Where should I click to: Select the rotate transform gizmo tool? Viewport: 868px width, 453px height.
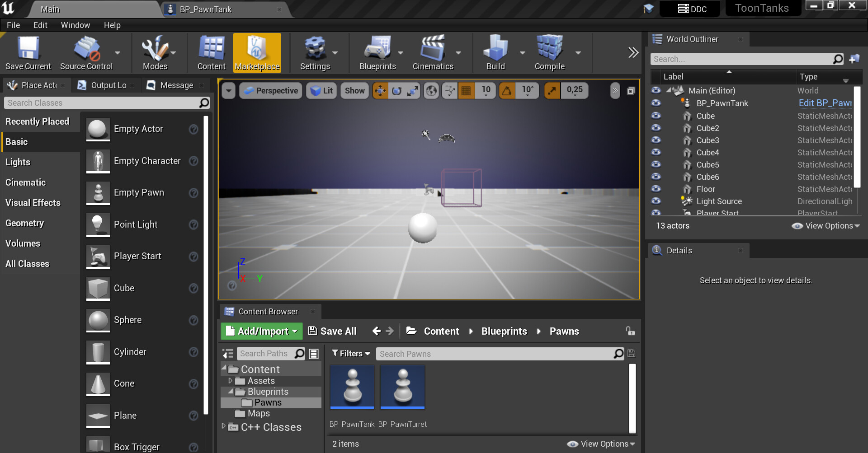pos(396,91)
